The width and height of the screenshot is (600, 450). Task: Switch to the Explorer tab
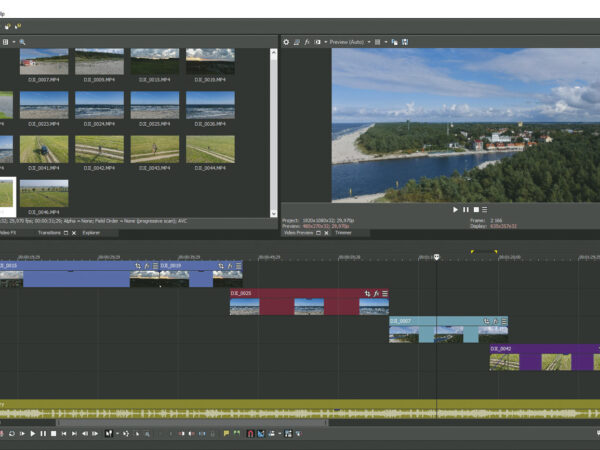pyautogui.click(x=91, y=232)
